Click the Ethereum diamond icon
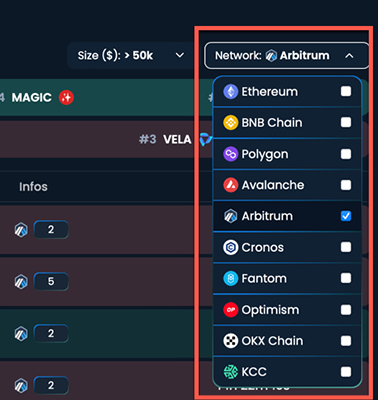The image size is (378, 400). click(x=230, y=92)
